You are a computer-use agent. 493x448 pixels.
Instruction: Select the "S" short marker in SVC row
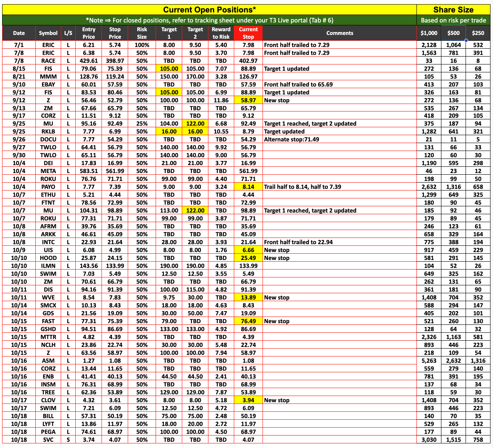click(x=68, y=440)
